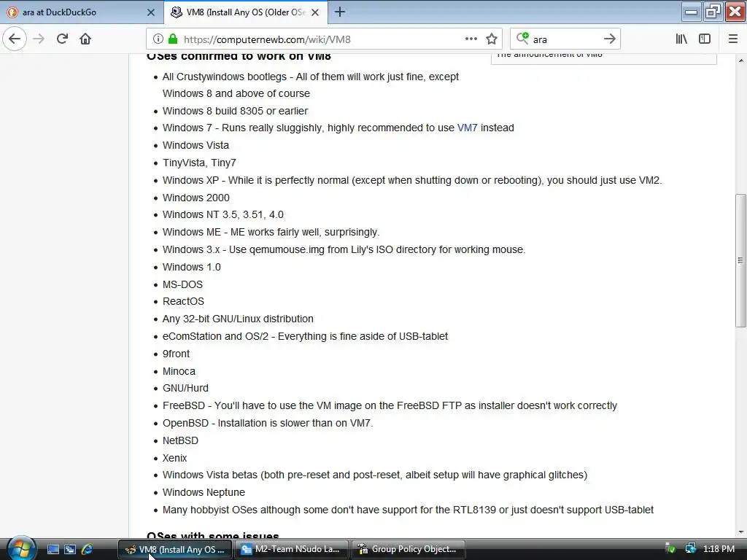
Task: Open VM8 Firefox taskbar button
Action: point(175,549)
